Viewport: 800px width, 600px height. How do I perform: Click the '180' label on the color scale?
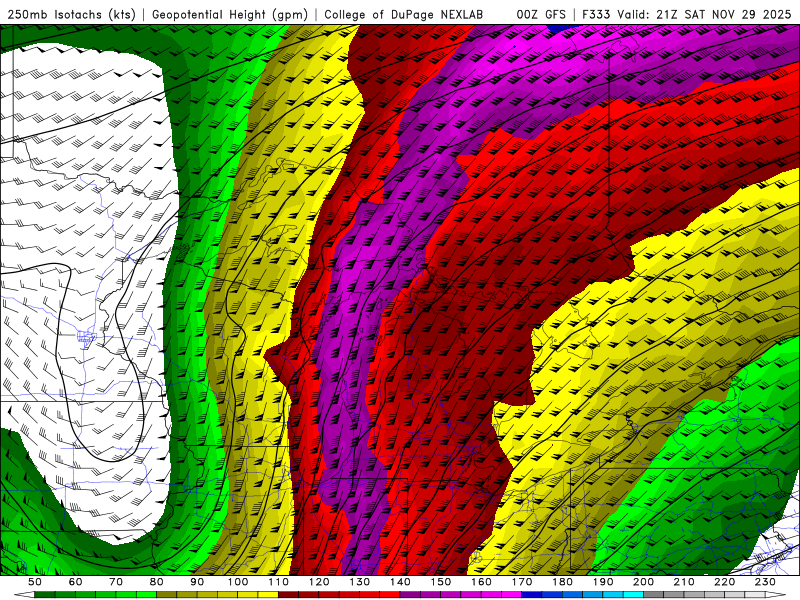(x=562, y=582)
